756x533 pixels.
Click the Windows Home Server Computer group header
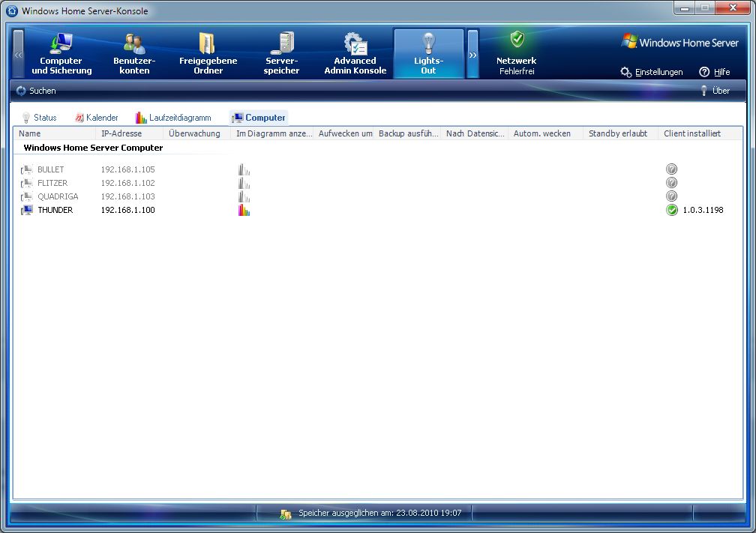pos(93,148)
